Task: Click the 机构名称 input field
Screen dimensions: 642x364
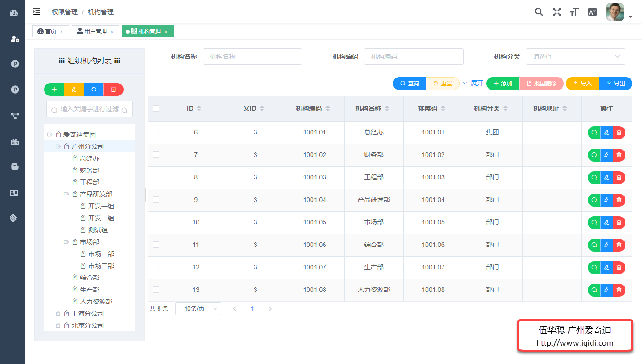Action: pyautogui.click(x=252, y=56)
